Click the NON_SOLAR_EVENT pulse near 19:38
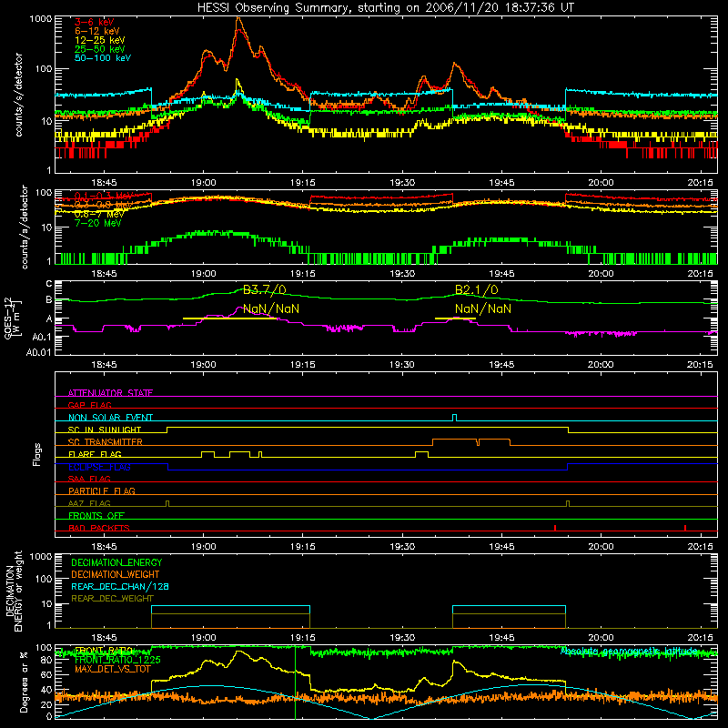Screen dimensions: 728x728 454,418
